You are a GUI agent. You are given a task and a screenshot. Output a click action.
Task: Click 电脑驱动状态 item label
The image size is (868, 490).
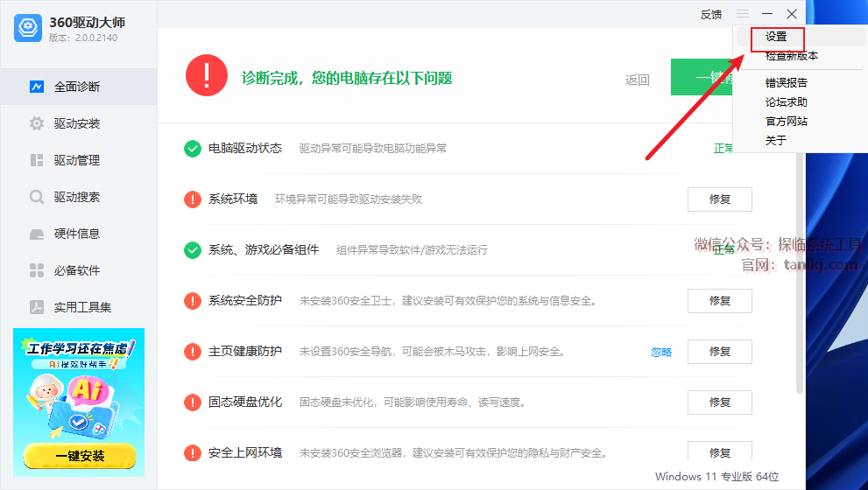pos(245,148)
